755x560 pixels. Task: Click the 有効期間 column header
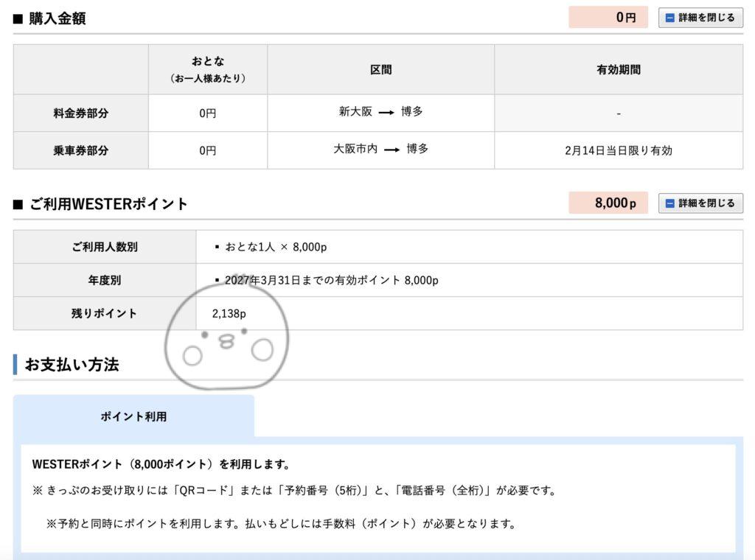(618, 70)
